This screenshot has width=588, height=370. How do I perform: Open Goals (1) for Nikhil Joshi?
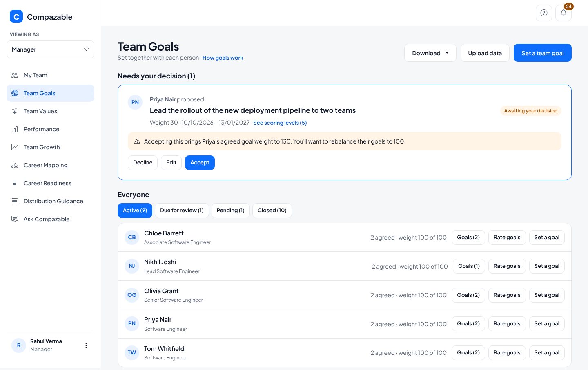[469, 266]
